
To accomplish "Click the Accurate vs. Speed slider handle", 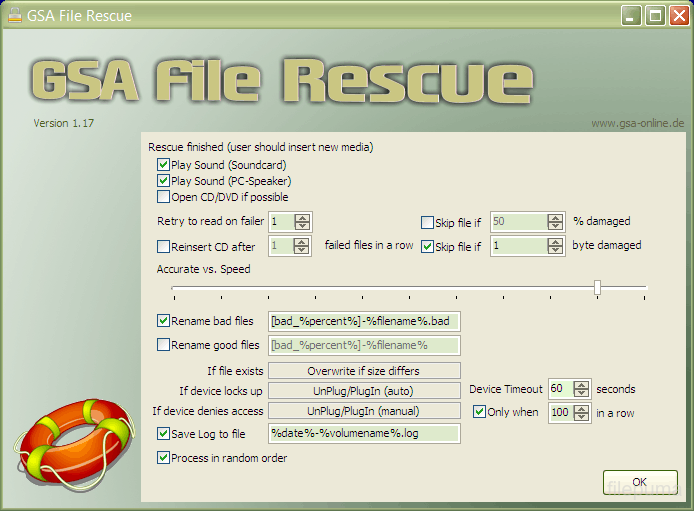I will click(x=597, y=288).
